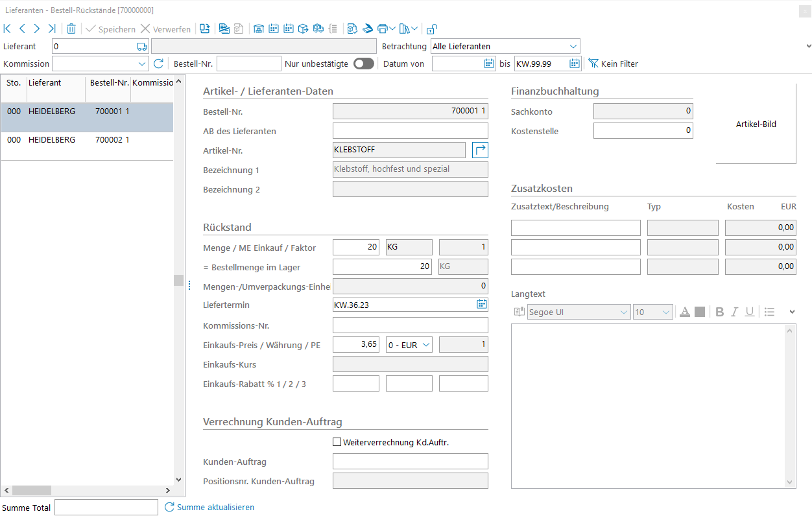
Task: Jump to the first record
Action: (8, 29)
